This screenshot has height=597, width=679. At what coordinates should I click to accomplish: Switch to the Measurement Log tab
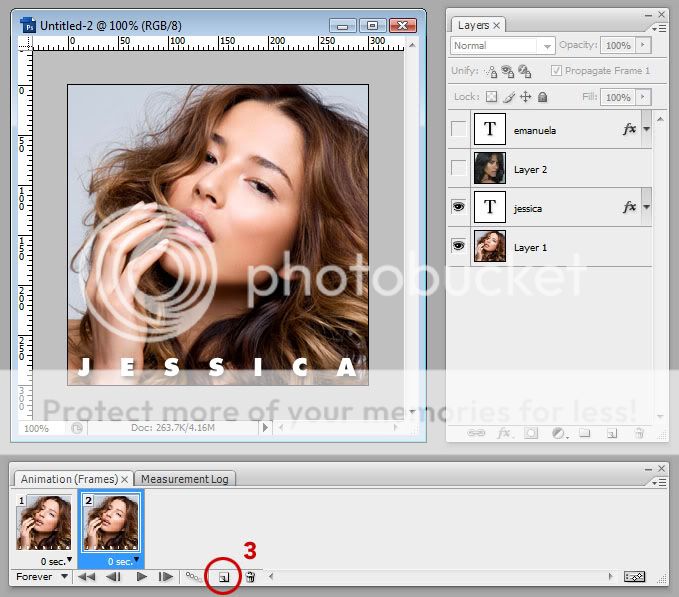184,479
